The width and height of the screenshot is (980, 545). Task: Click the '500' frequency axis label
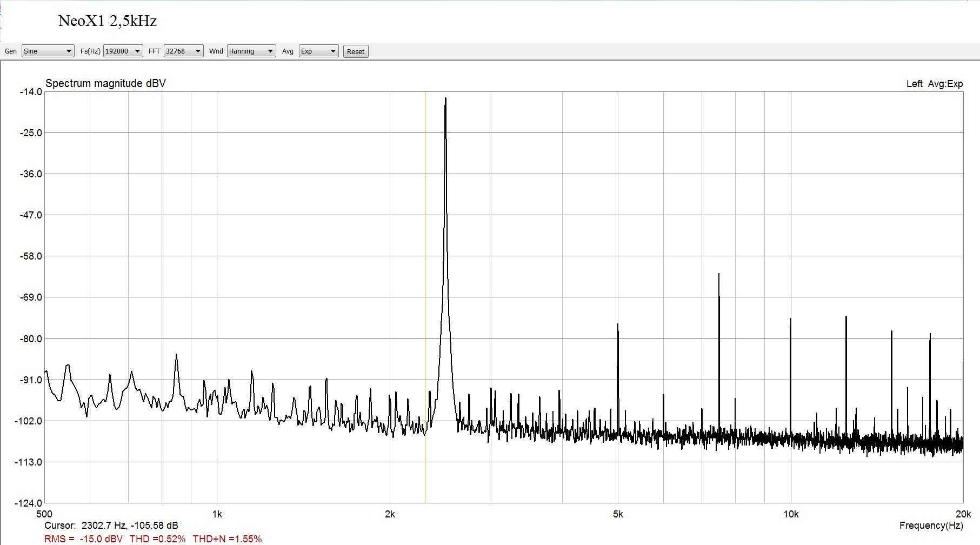44,514
